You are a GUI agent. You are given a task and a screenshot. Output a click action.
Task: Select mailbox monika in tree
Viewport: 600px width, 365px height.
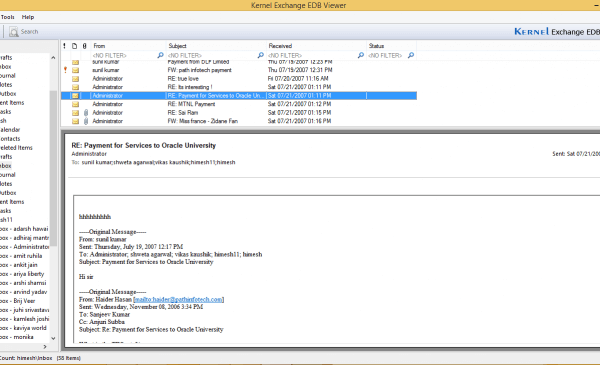(x=17, y=337)
